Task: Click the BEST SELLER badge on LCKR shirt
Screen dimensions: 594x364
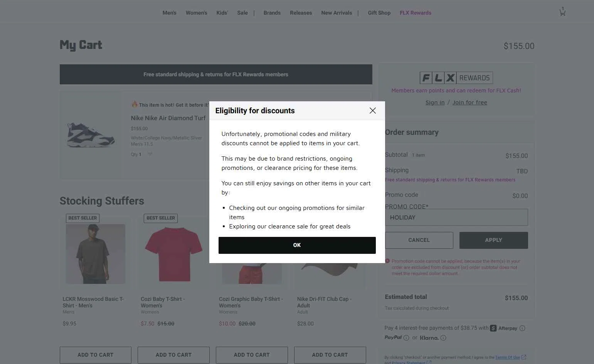Action: pyautogui.click(x=82, y=218)
